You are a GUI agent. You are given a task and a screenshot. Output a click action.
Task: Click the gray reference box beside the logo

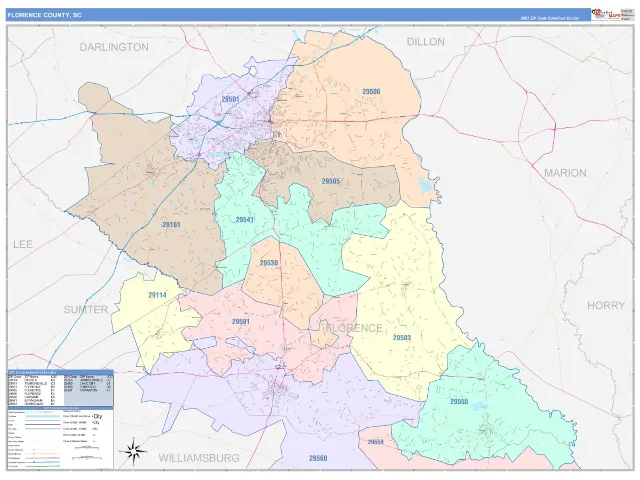pos(626,14)
